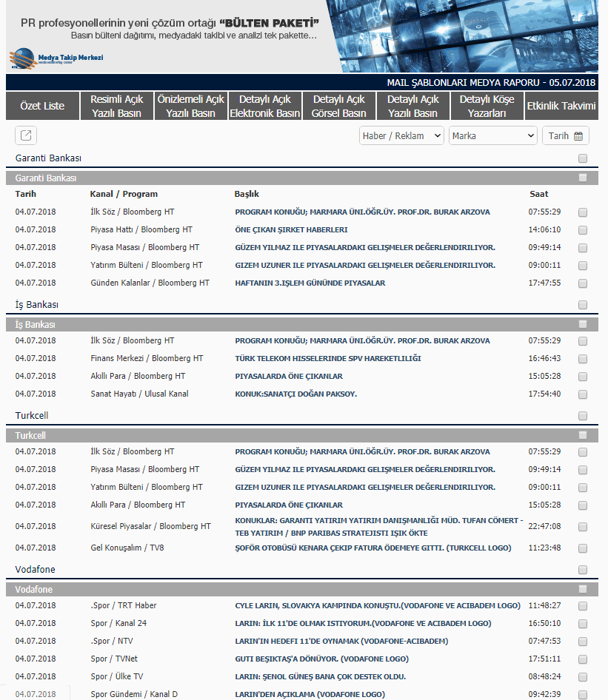Open KONUK:SANATÇI DOĞAN PAKSOY headline
608x700 pixels.
pyautogui.click(x=295, y=394)
